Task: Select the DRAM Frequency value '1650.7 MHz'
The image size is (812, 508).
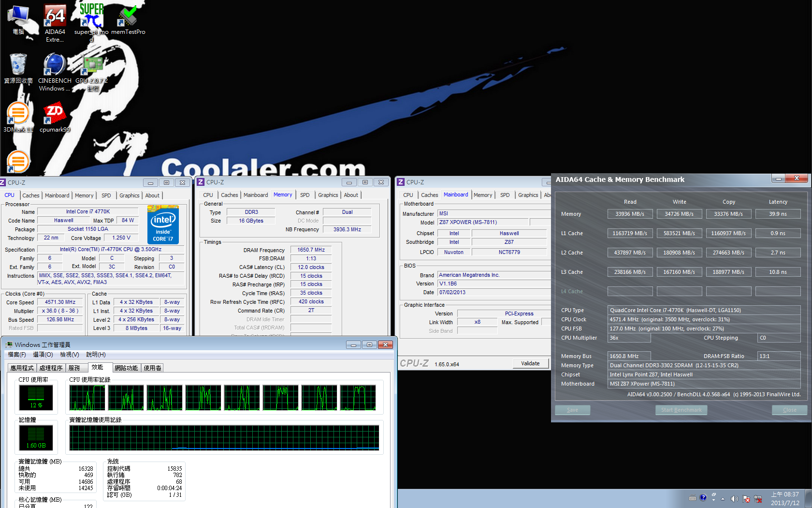Action: click(311, 250)
